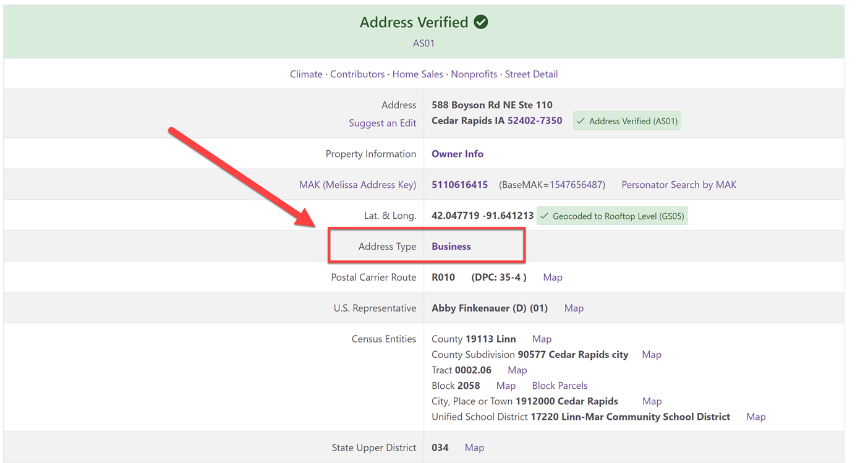This screenshot has height=463, width=868.
Task: Select the Business address type link
Action: (451, 247)
